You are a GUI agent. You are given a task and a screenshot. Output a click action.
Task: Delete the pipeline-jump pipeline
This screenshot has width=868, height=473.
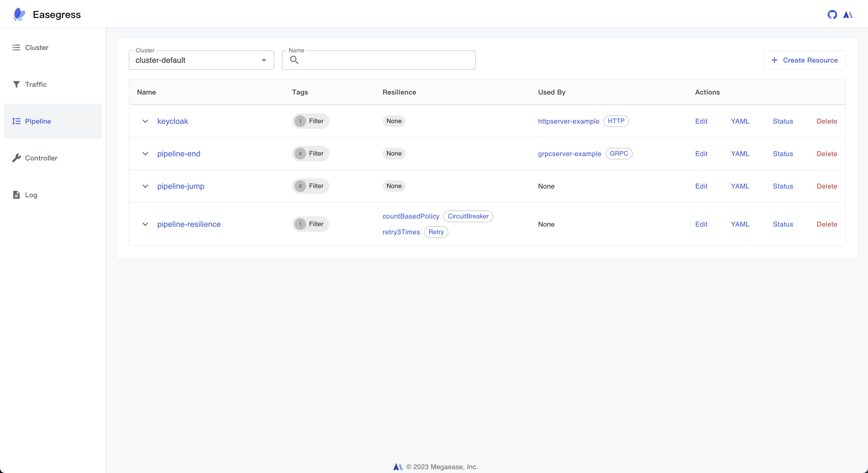click(x=827, y=186)
